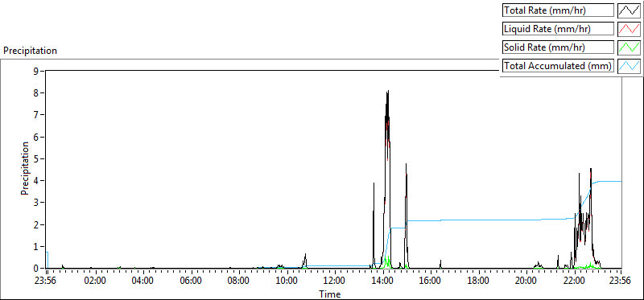Viewport: 644px width, 300px height.
Task: Click the 18:00 time axis tick label
Action: [x=478, y=282]
